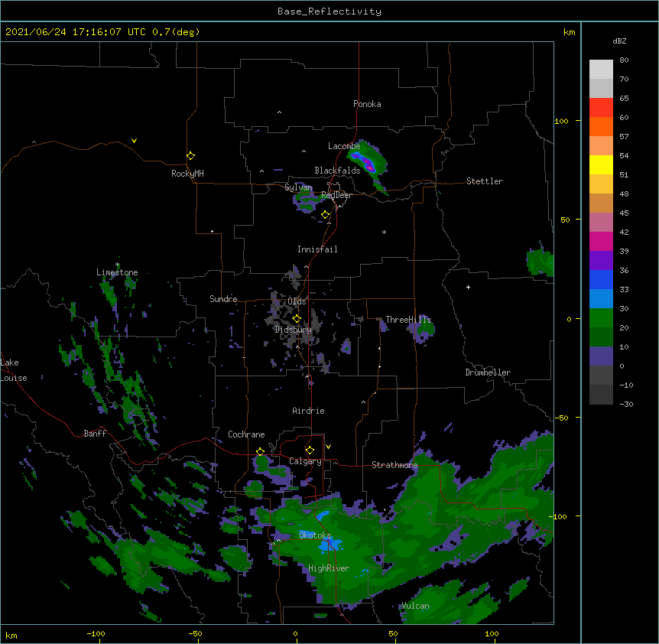
Task: Click the white plus marker north of Drumheller
Action: click(468, 287)
